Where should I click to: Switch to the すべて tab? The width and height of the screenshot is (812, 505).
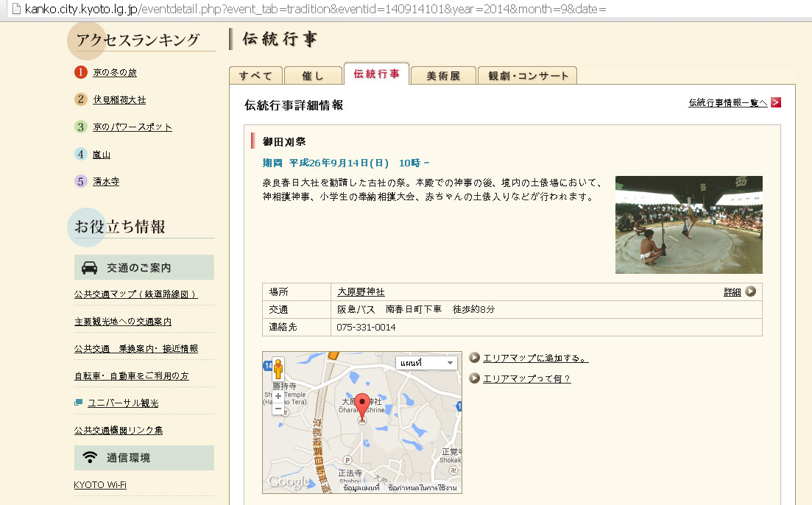(x=255, y=76)
